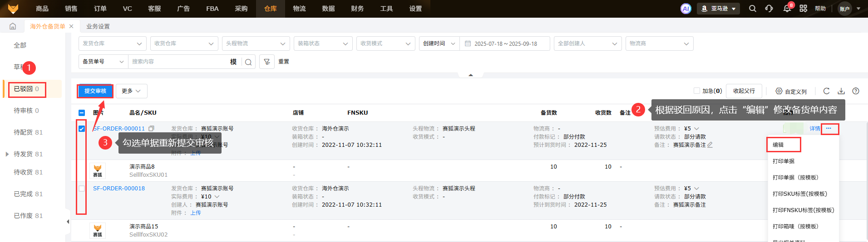Open the 仓库 top menu
Image resolution: width=868 pixels, height=242 pixels.
[271, 9]
